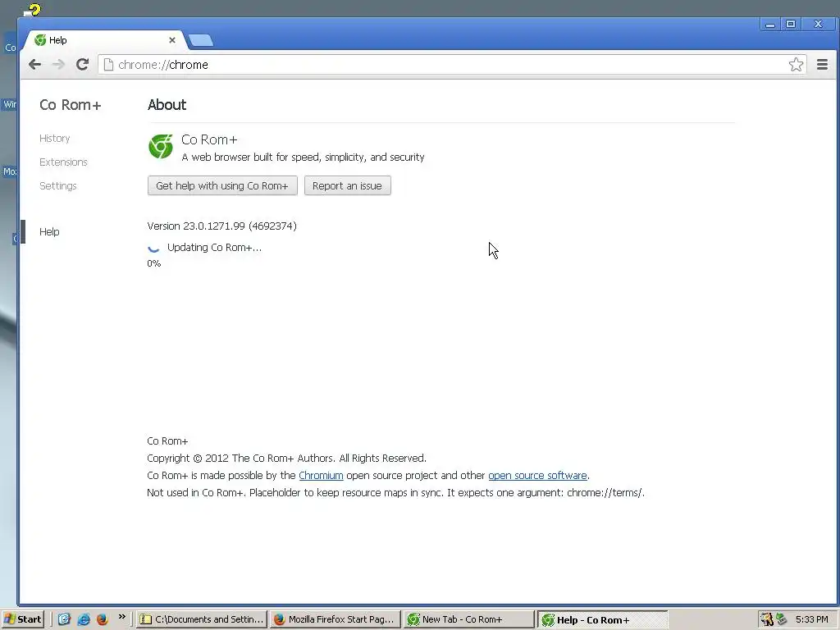Maximize the Co Rom+ browser window
Screen dimensions: 840x630
point(791,24)
